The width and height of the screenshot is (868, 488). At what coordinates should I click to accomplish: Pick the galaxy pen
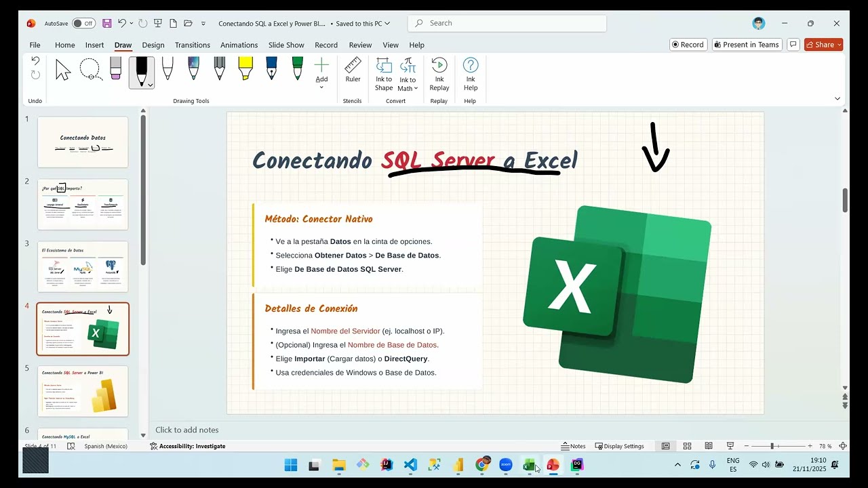[x=193, y=69]
